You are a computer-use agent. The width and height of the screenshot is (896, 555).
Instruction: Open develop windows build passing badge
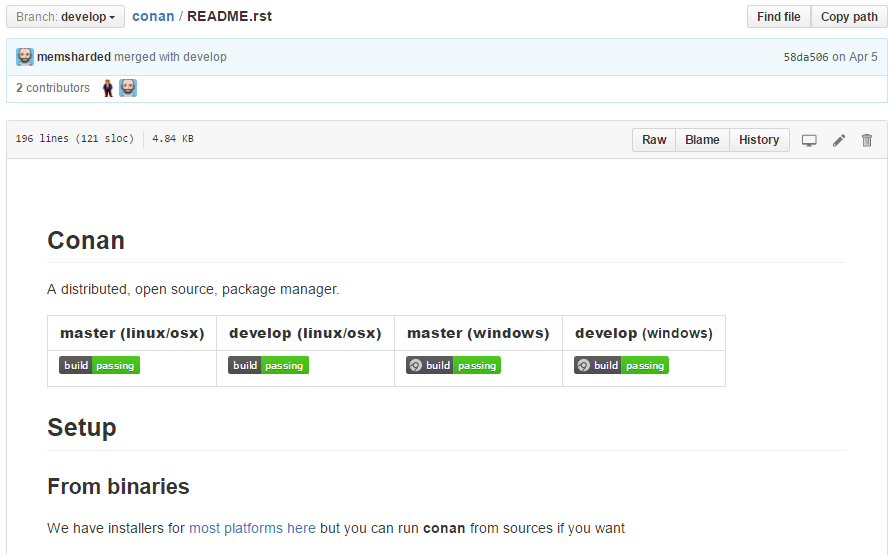coord(621,365)
